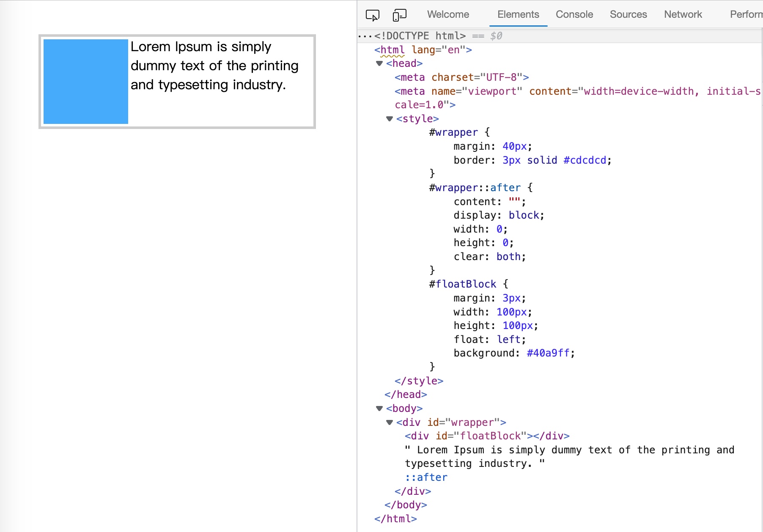Toggle device emulation toolbar icon

click(399, 15)
